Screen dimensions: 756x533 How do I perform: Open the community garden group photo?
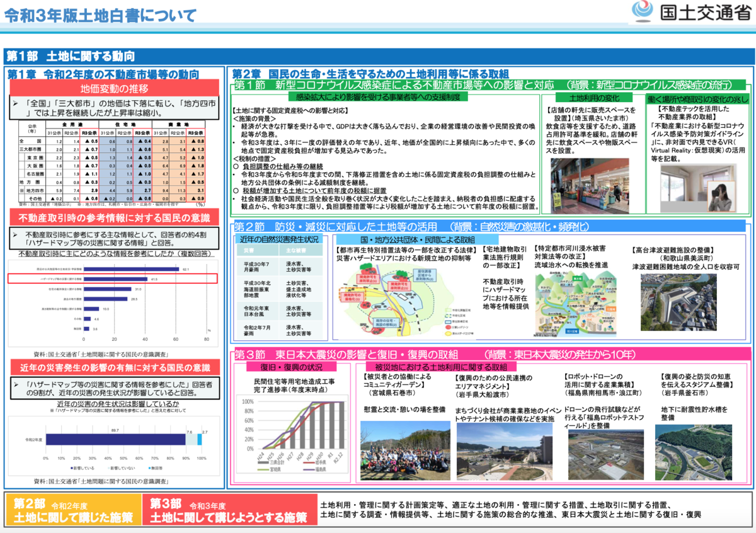(x=404, y=450)
